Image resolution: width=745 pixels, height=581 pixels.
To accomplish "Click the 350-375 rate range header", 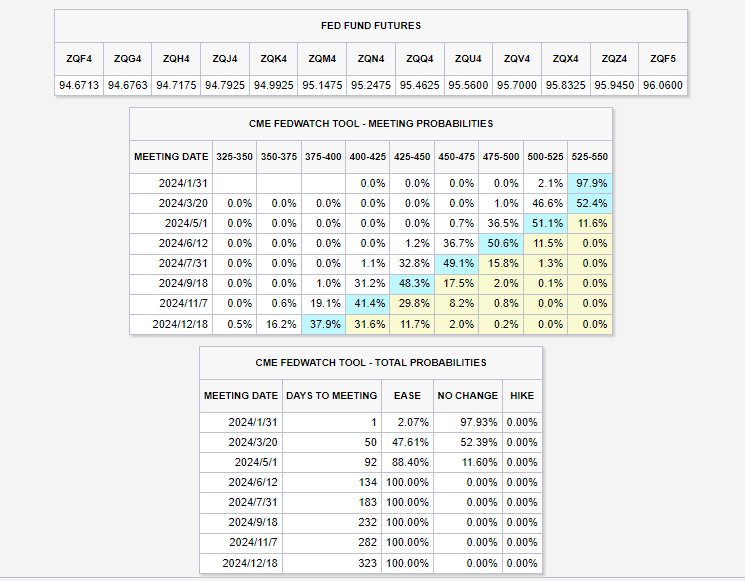I will click(279, 157).
